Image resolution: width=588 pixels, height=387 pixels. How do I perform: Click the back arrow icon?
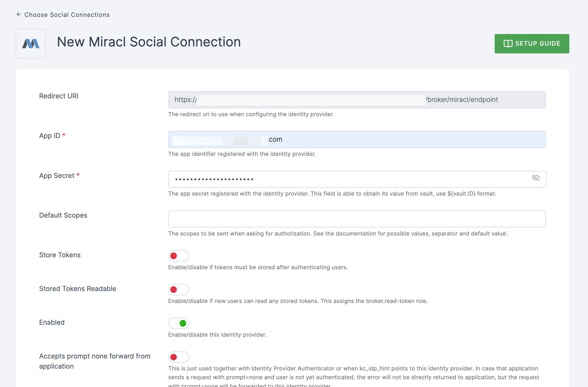tap(19, 15)
